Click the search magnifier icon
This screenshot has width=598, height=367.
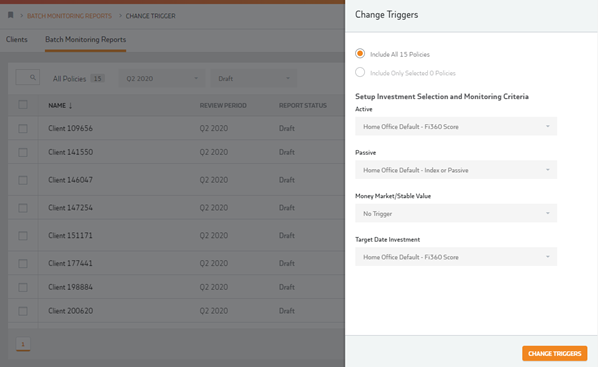pos(33,77)
